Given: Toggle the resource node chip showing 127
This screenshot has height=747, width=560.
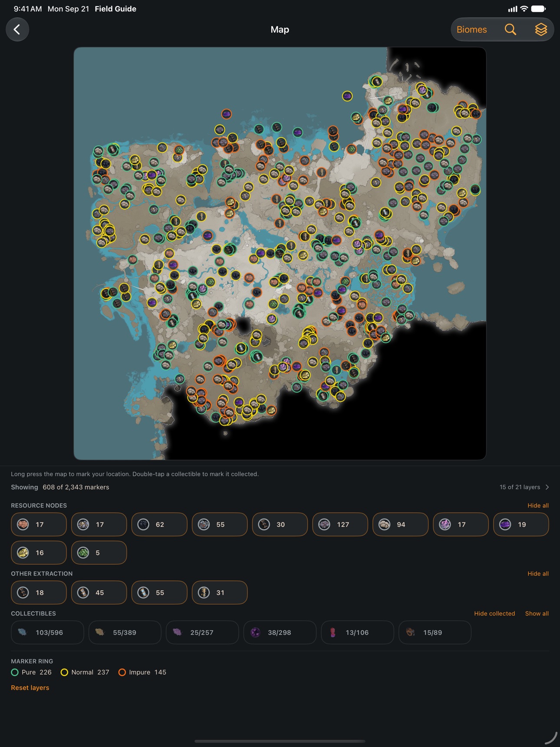Looking at the screenshot, I should tap(340, 525).
